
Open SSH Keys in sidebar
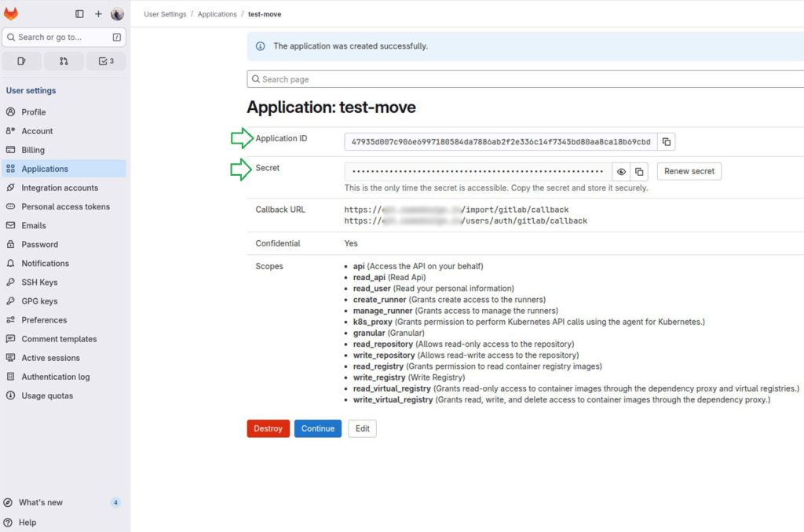[x=39, y=282]
